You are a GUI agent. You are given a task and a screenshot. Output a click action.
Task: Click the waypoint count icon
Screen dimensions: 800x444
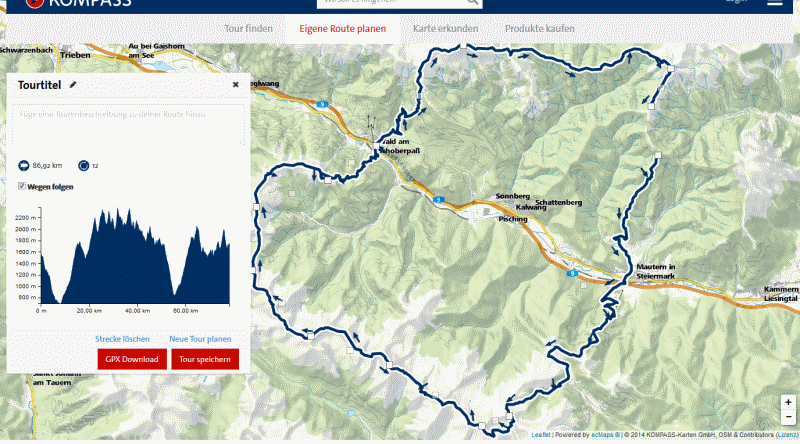pos(83,165)
